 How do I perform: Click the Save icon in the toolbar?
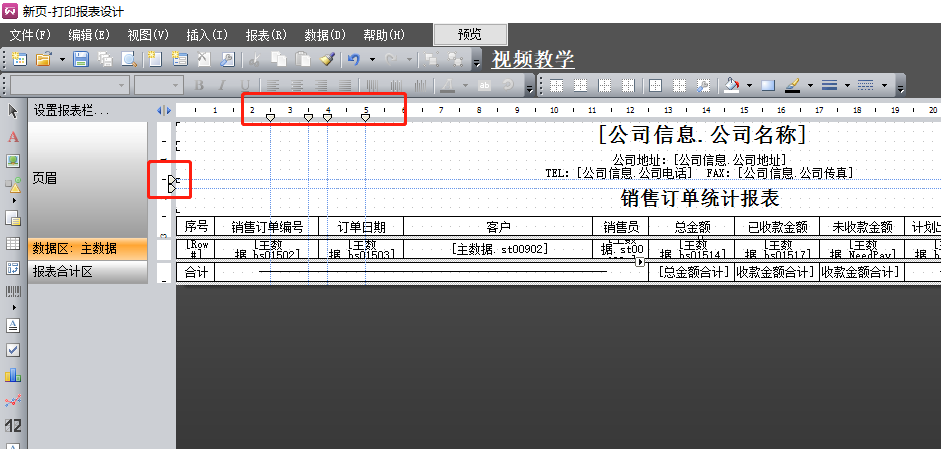81,60
